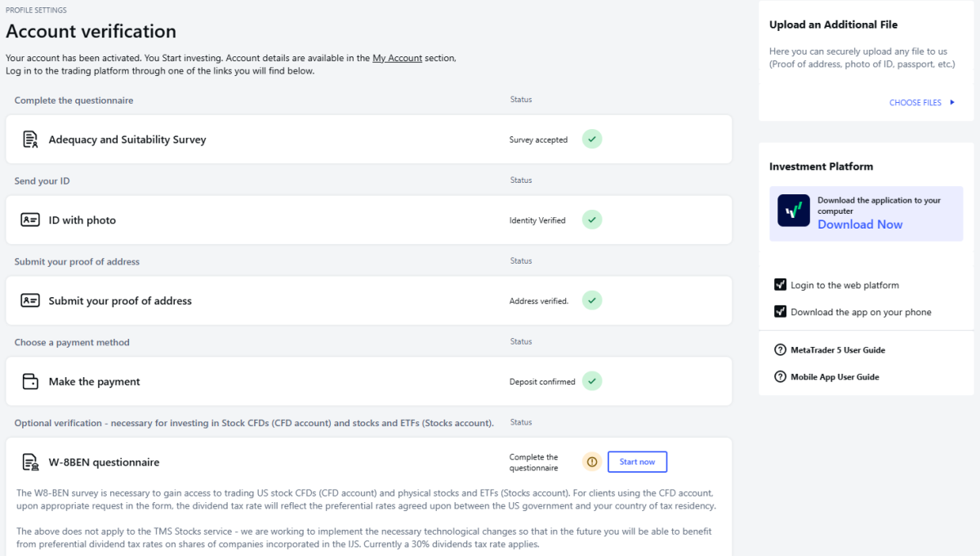Click the ID with photo card icon
Image resolution: width=980 pixels, height=556 pixels.
pyautogui.click(x=30, y=220)
